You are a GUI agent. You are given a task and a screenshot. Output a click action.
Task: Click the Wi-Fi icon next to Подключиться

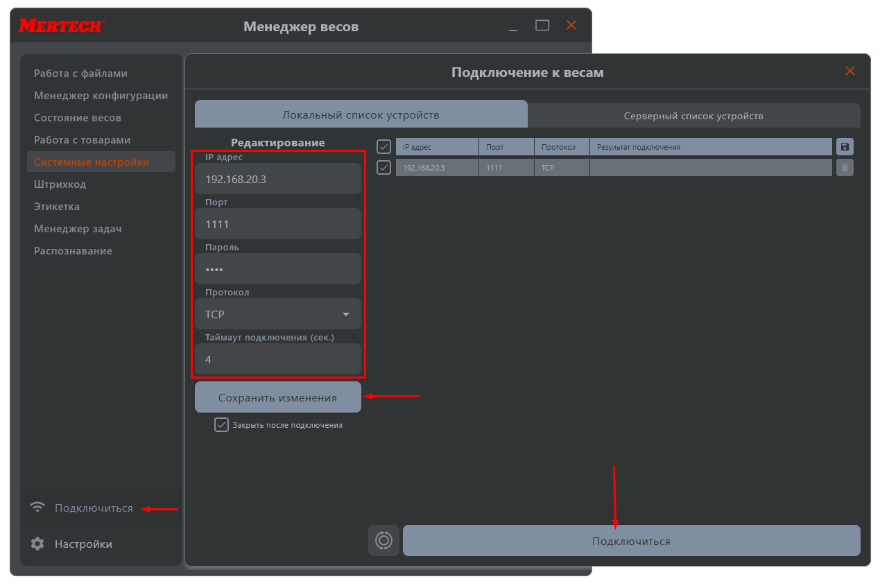(x=37, y=508)
